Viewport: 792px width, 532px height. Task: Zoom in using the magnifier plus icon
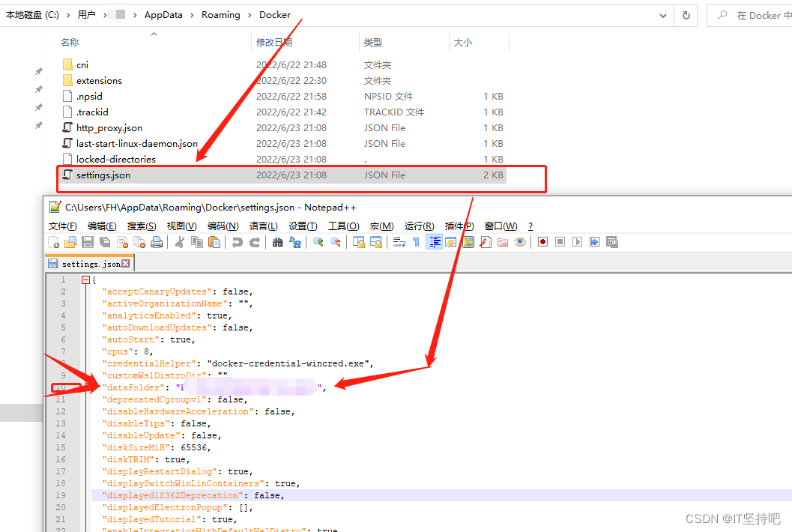click(x=318, y=243)
